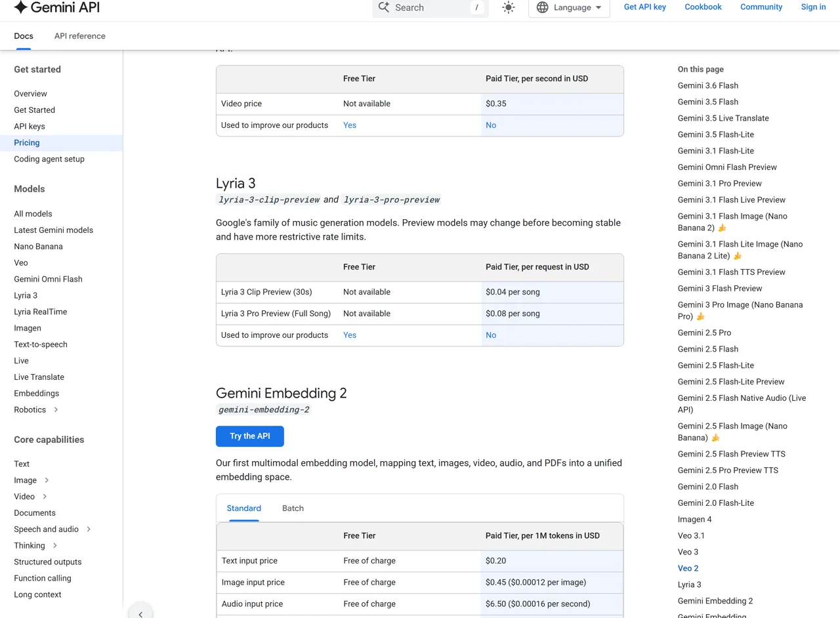Viewport: 840px width, 618px height.
Task: Click the search magnifier icon
Action: [x=384, y=7]
